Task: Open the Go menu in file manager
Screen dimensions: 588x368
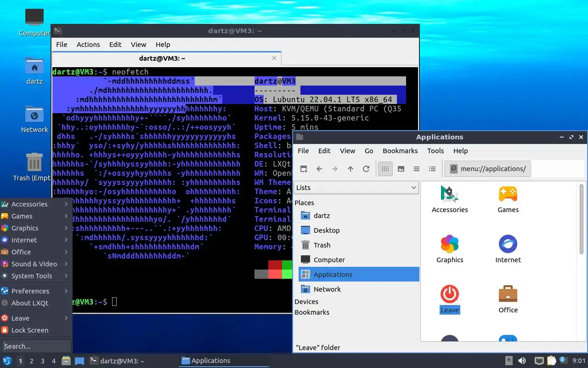Action: 369,151
